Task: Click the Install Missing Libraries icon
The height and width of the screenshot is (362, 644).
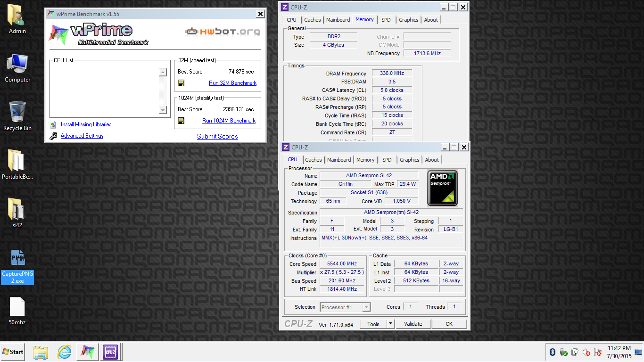Action: (53, 125)
